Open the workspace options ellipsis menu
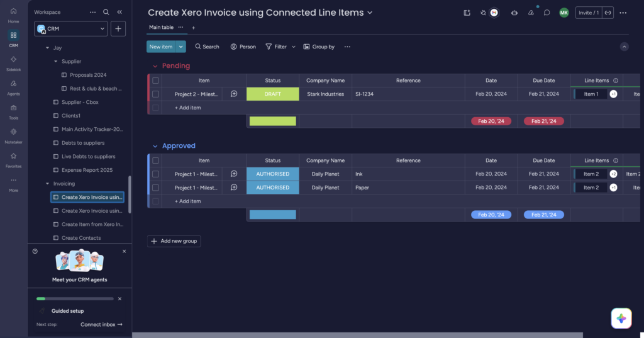The image size is (644, 338). [93, 13]
